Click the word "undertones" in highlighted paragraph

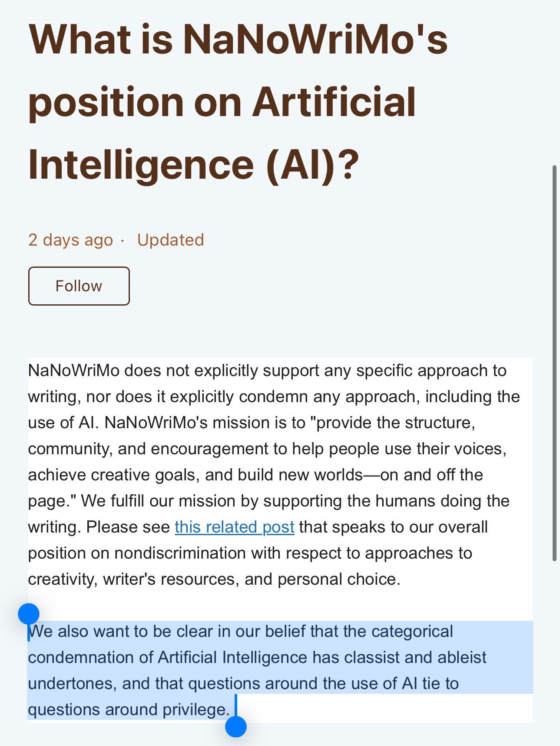72,683
